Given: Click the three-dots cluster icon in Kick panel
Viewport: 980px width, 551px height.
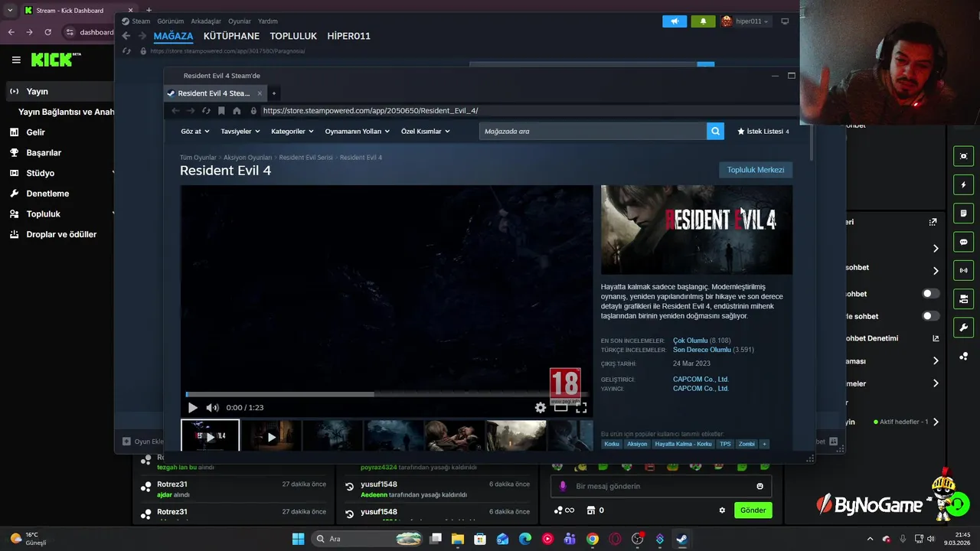Looking at the screenshot, I should click(963, 356).
